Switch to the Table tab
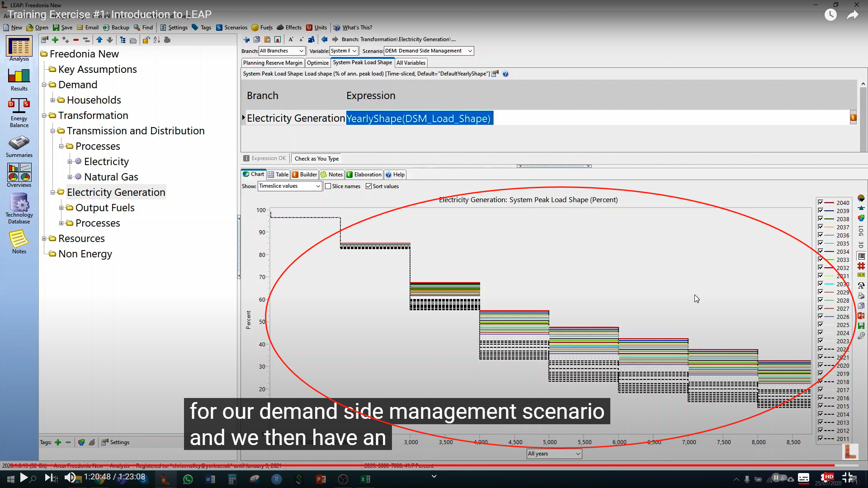The width and height of the screenshot is (868, 488). pos(278,175)
